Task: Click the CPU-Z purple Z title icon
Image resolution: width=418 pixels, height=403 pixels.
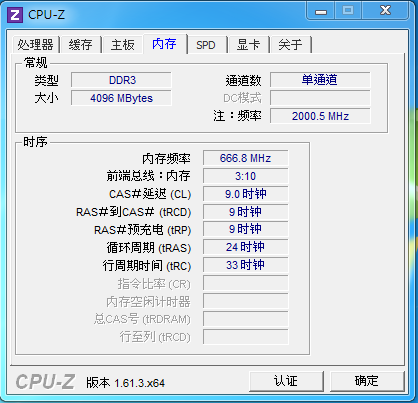Action: tap(15, 15)
